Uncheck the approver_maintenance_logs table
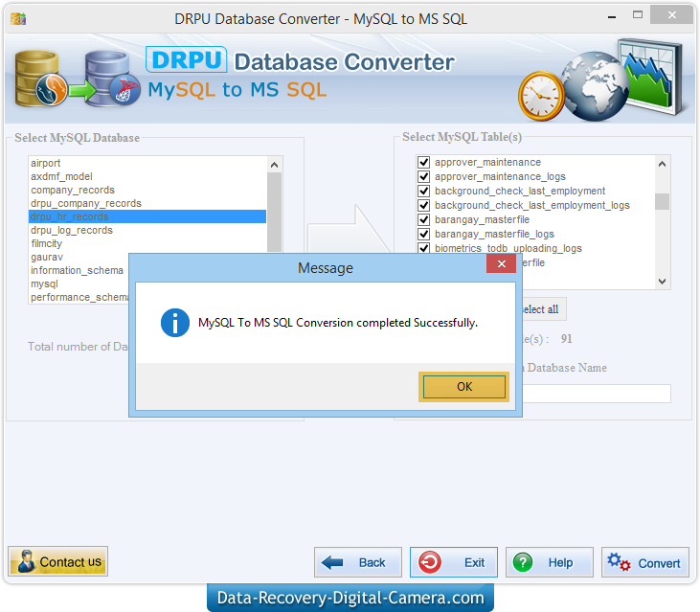 tap(423, 176)
